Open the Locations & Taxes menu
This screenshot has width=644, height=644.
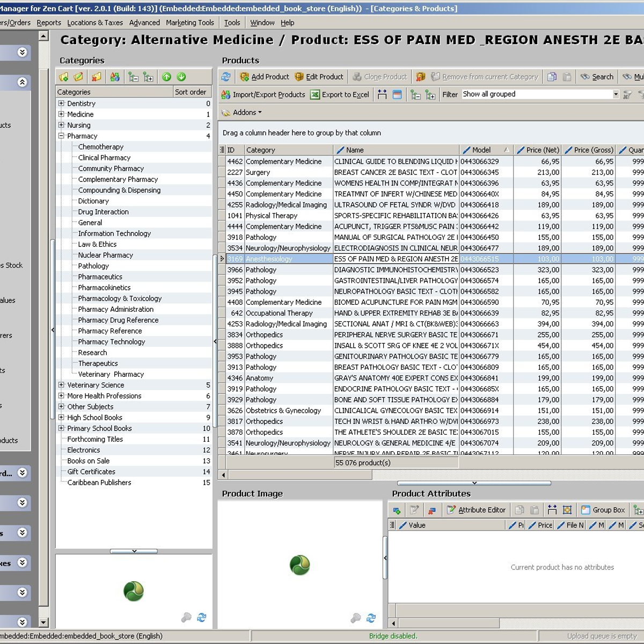pyautogui.click(x=95, y=23)
